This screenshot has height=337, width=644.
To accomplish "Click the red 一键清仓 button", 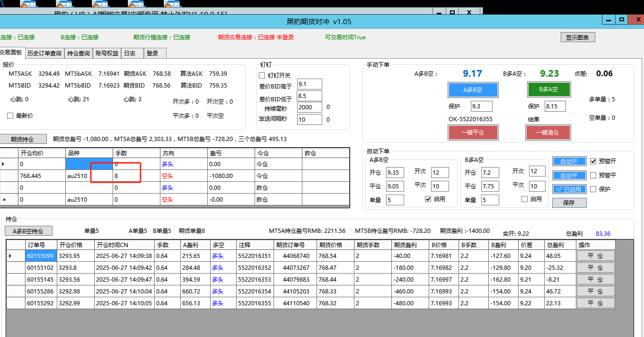I will pyautogui.click(x=548, y=133).
